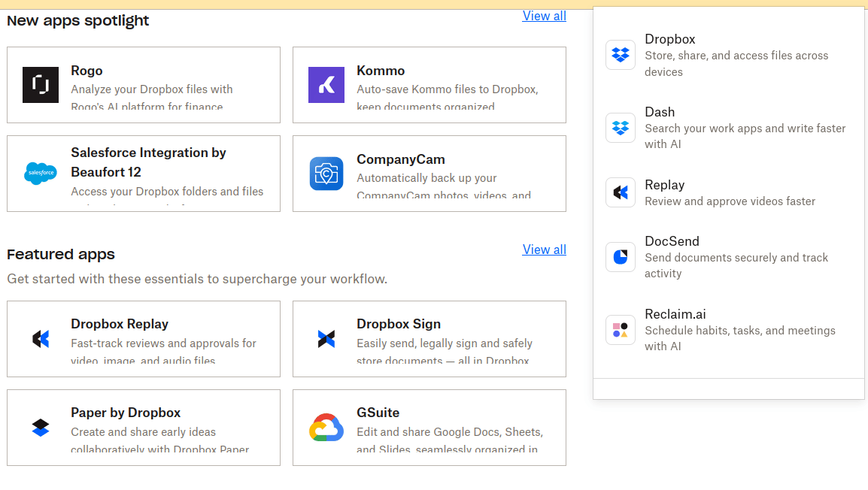Click the GSuite Google Cloud icon

tap(326, 428)
